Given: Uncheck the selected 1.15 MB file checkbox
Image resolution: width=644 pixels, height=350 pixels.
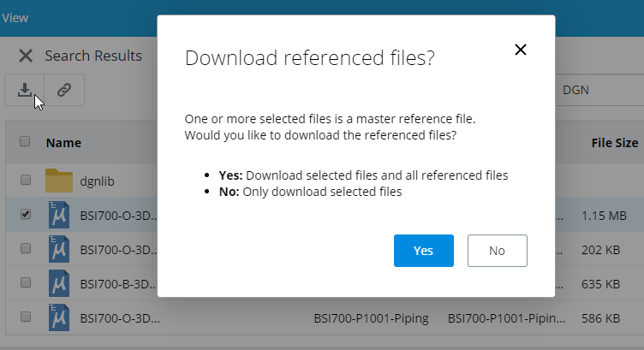Looking at the screenshot, I should click(x=25, y=215).
